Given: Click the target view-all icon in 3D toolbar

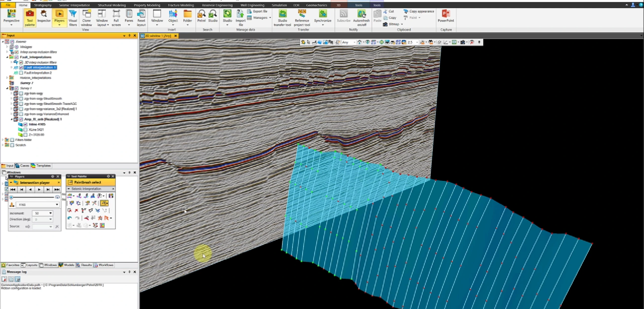Looking at the screenshot, I should (x=382, y=42).
